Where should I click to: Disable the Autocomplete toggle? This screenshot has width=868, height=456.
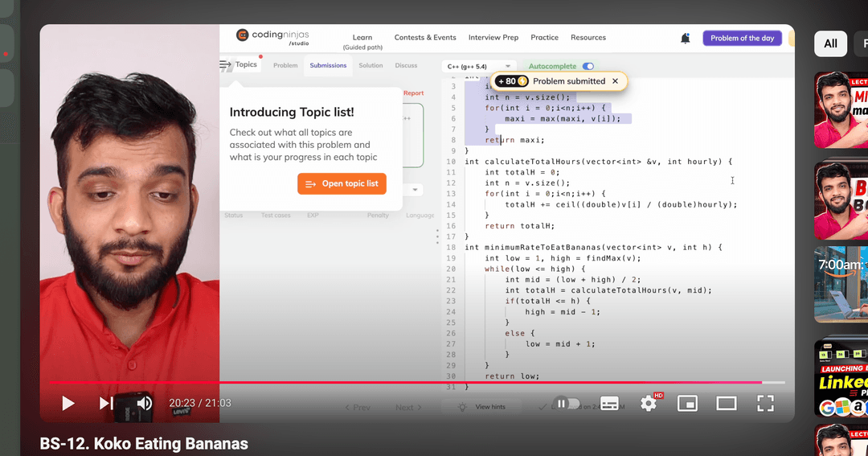pyautogui.click(x=588, y=66)
